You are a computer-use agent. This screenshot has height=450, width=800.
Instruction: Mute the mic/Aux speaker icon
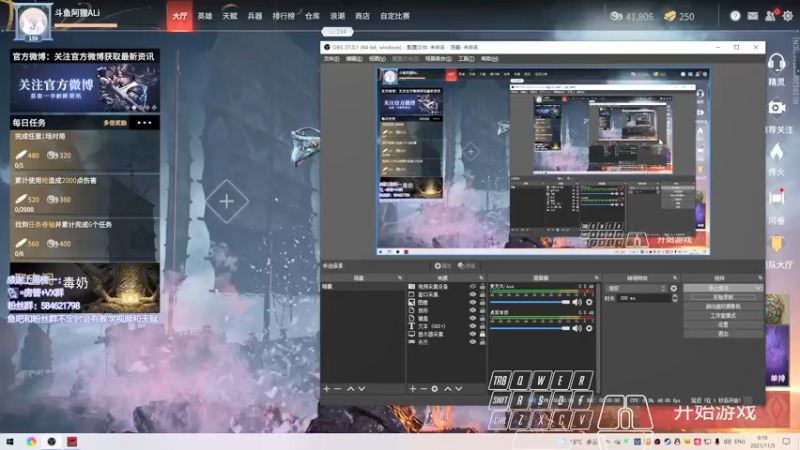577,302
